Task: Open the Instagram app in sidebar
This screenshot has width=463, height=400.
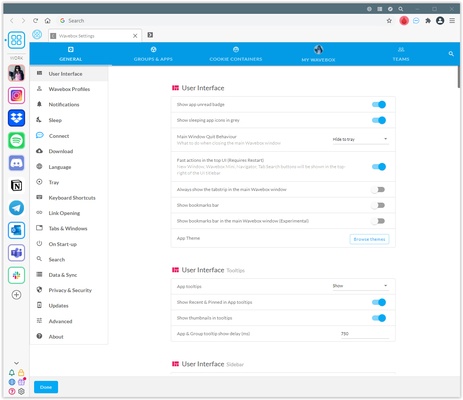Action: click(16, 96)
